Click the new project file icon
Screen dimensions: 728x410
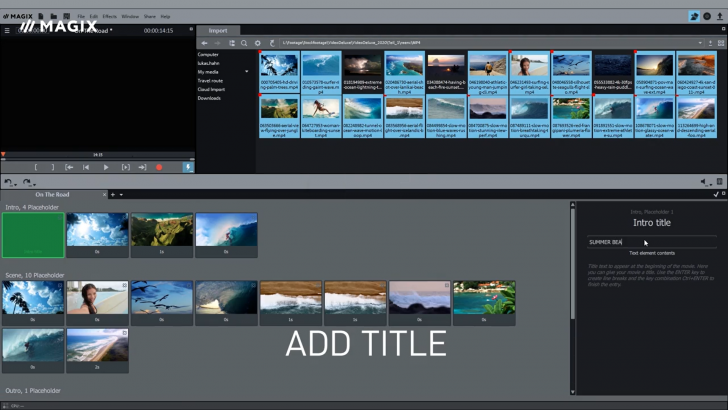click(x=41, y=16)
